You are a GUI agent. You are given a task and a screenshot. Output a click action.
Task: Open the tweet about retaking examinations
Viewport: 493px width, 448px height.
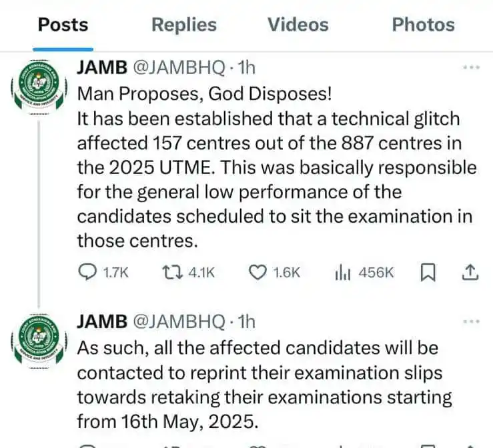point(265,385)
